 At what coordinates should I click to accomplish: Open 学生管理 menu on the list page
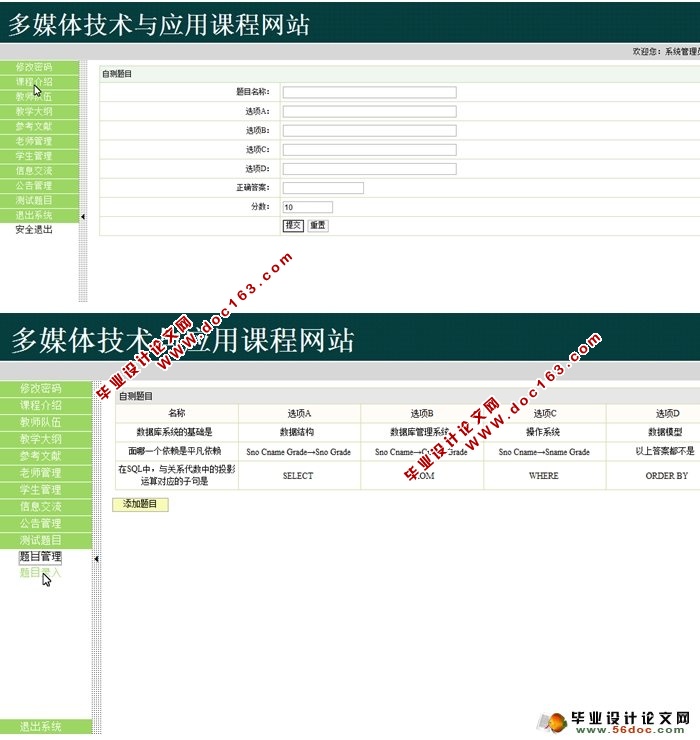[x=46, y=489]
